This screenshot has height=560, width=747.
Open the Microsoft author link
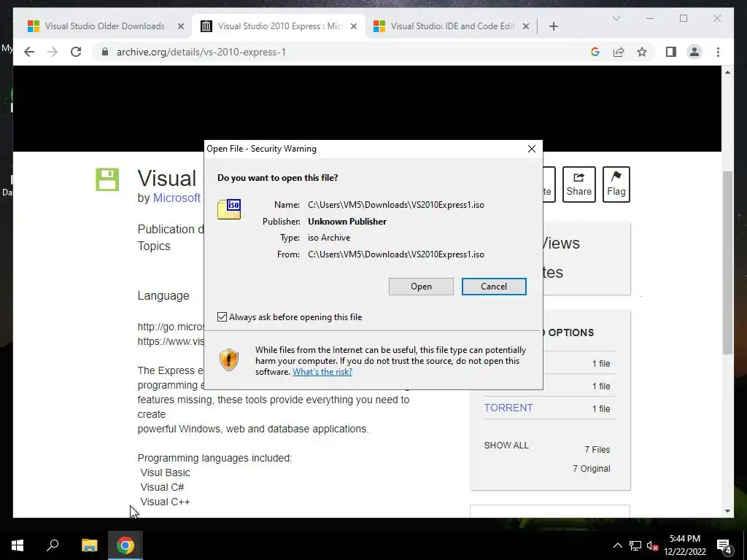pyautogui.click(x=177, y=198)
